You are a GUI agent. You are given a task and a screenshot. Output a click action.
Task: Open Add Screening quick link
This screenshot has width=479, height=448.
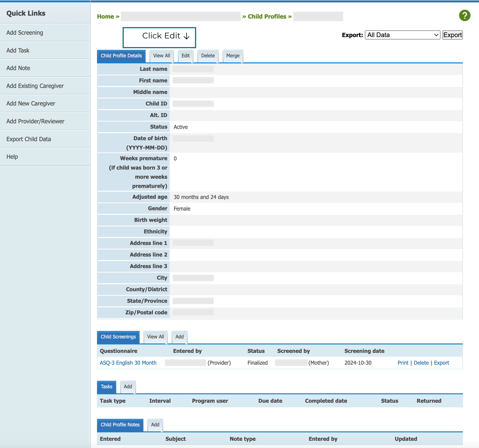click(45, 32)
